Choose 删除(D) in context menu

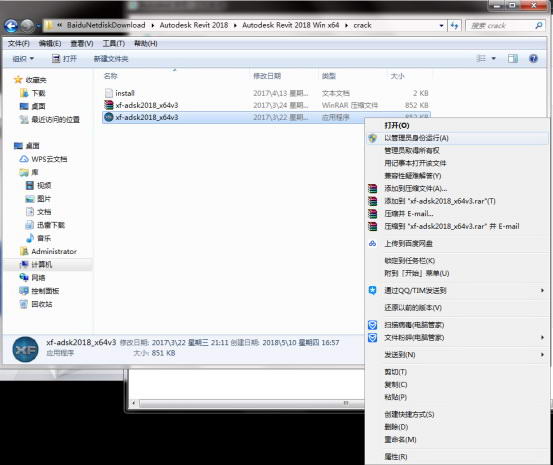pos(457,427)
